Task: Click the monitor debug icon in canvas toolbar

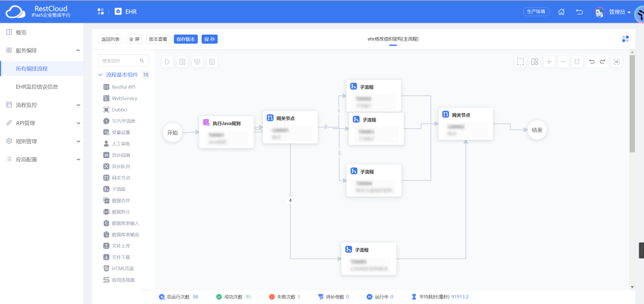Action: (x=197, y=62)
